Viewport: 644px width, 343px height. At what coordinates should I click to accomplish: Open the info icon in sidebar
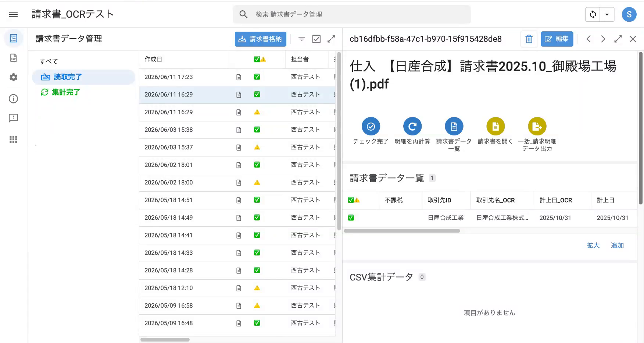click(x=14, y=99)
